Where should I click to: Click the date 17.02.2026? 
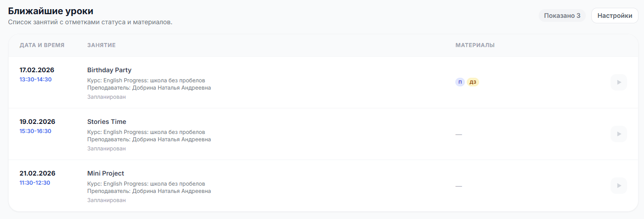pyautogui.click(x=37, y=70)
